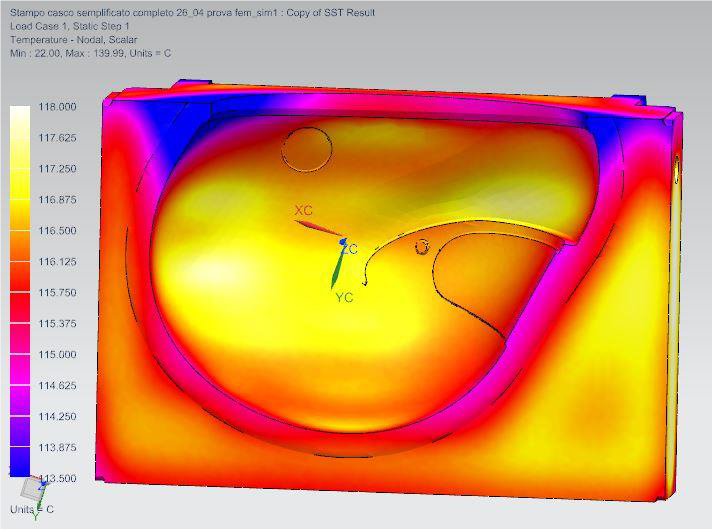Click the blue bottom band of color legend
The height and width of the screenshot is (529, 712).
point(20,465)
